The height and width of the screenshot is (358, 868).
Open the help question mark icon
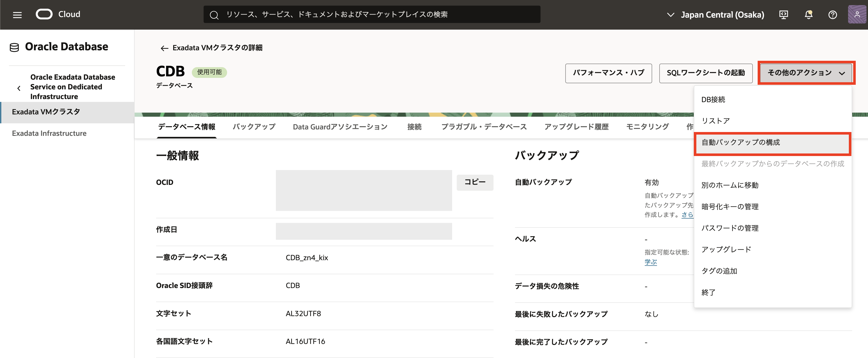[832, 15]
